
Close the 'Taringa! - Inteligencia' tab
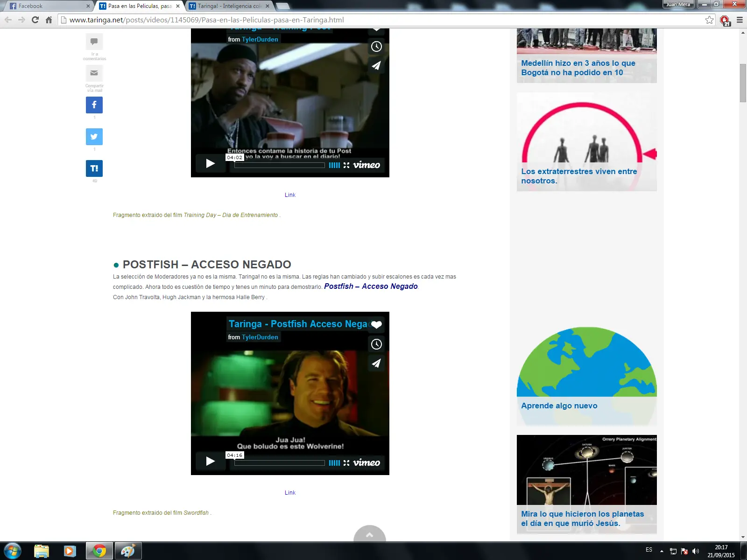[x=268, y=6]
